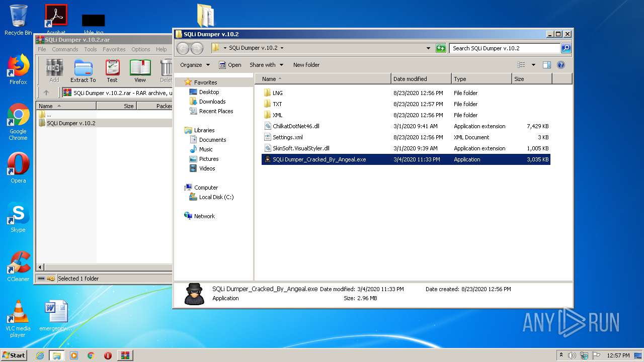Open VLC media player desktop shortcut
The image size is (644, 362).
(18, 319)
